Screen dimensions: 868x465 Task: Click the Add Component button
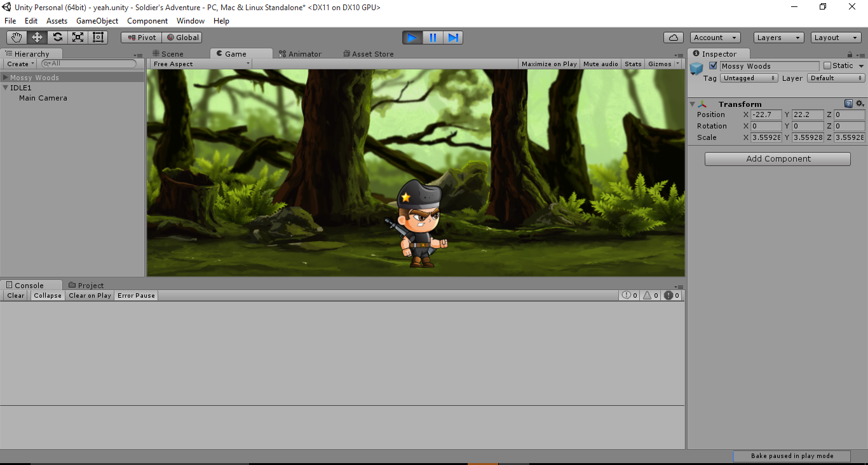[x=777, y=159]
